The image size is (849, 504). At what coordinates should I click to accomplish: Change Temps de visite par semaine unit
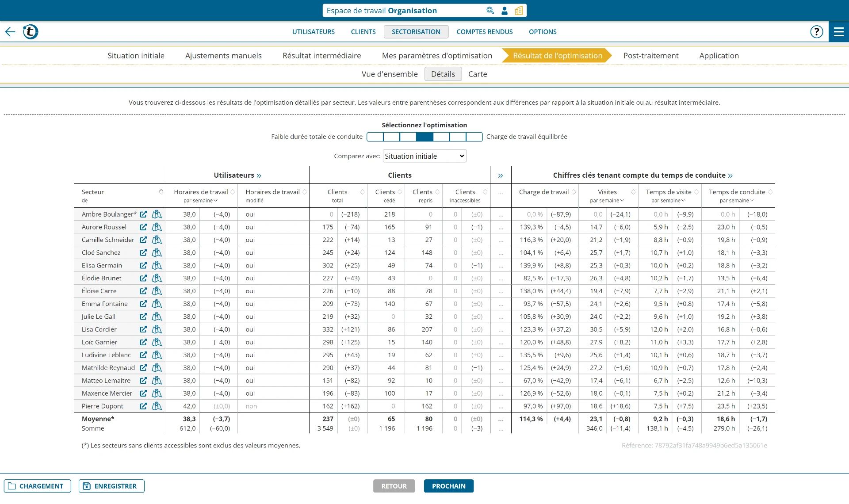[x=668, y=201]
